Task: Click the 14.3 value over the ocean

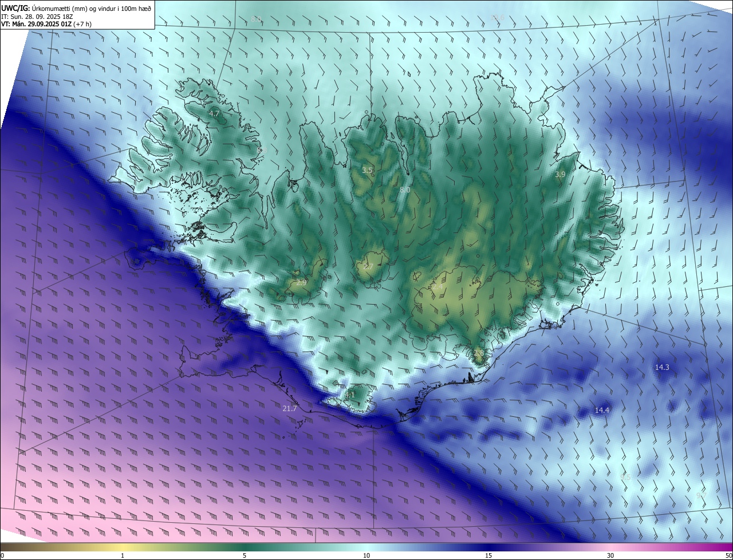Action: (662, 367)
